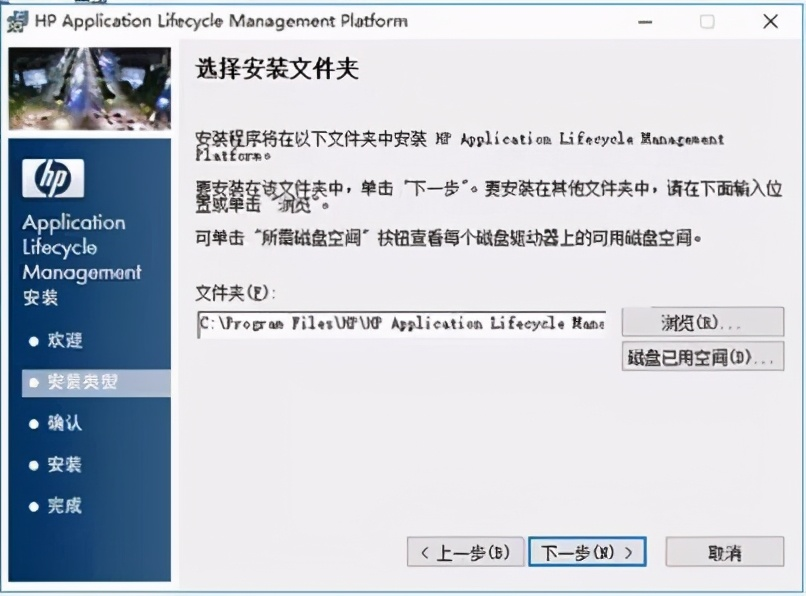Go back with 上一步(B) button

tap(465, 552)
